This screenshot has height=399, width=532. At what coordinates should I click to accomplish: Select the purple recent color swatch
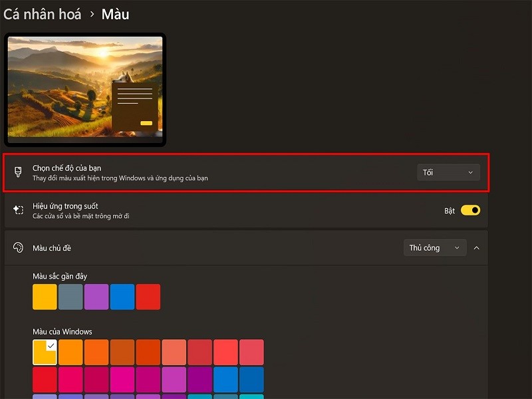point(96,297)
